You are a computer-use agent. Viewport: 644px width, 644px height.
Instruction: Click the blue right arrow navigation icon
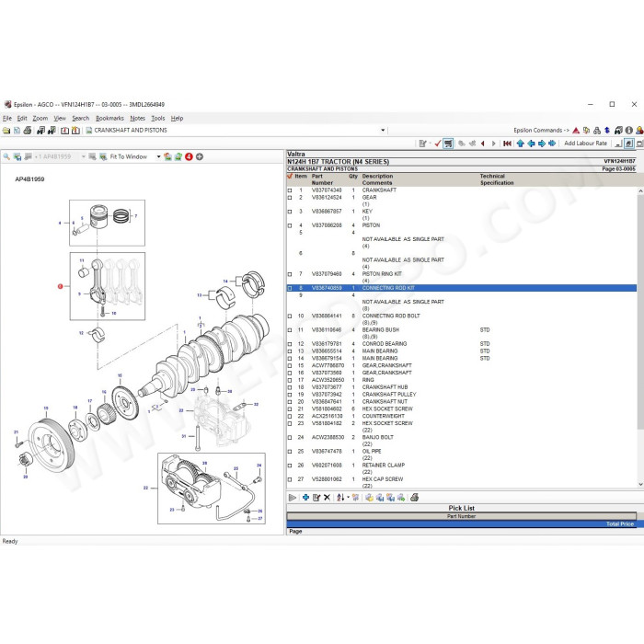tap(541, 144)
